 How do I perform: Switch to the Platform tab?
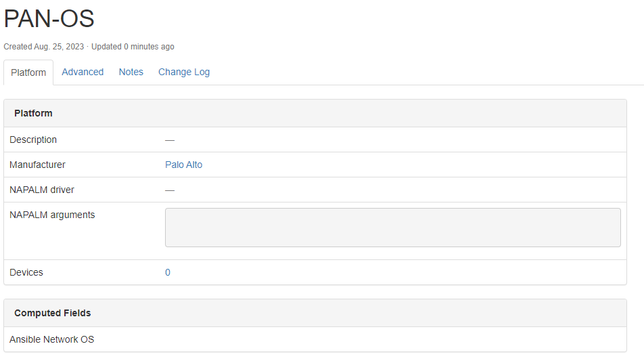[x=28, y=72]
